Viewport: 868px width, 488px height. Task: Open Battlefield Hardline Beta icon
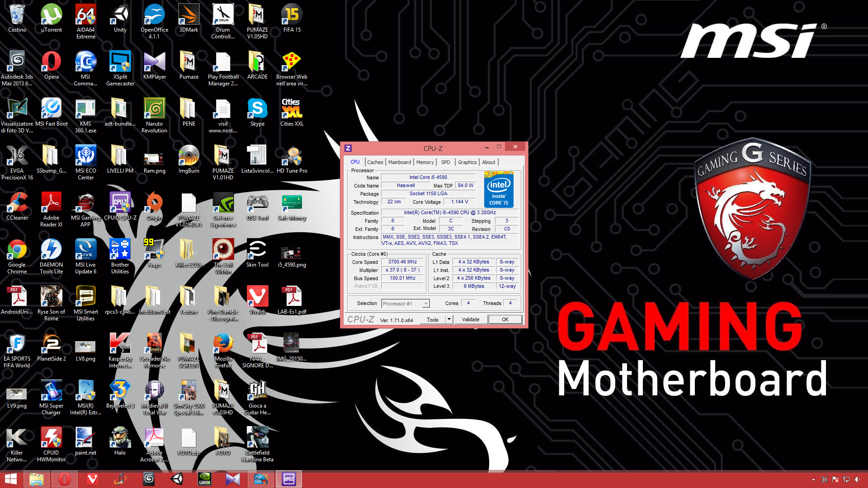[257, 444]
